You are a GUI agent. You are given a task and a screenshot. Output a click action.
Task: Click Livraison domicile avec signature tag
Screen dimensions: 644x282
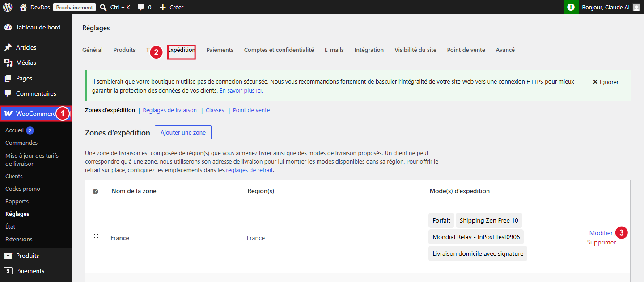[x=478, y=253]
